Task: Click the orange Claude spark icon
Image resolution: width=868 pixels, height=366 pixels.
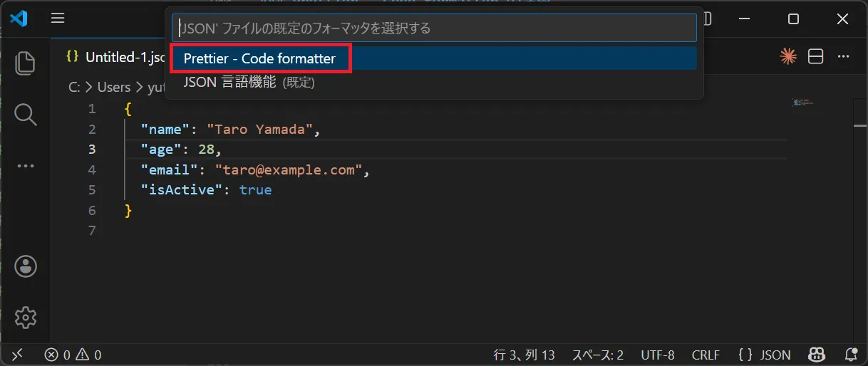Action: 787,57
